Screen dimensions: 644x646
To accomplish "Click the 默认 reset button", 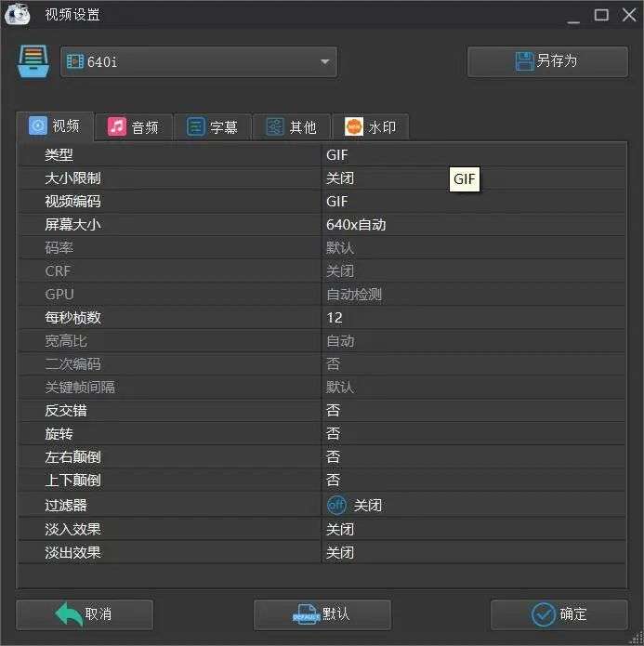I will (x=322, y=614).
